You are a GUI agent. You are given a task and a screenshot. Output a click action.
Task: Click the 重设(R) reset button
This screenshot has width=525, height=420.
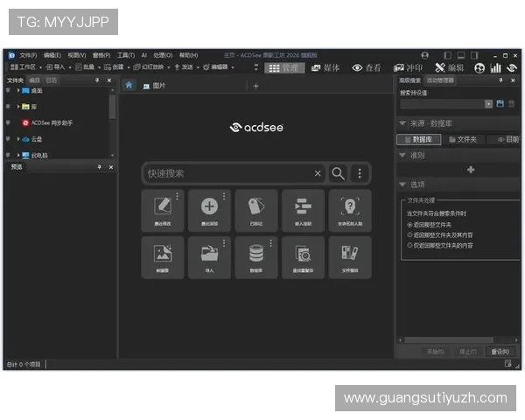(500, 352)
